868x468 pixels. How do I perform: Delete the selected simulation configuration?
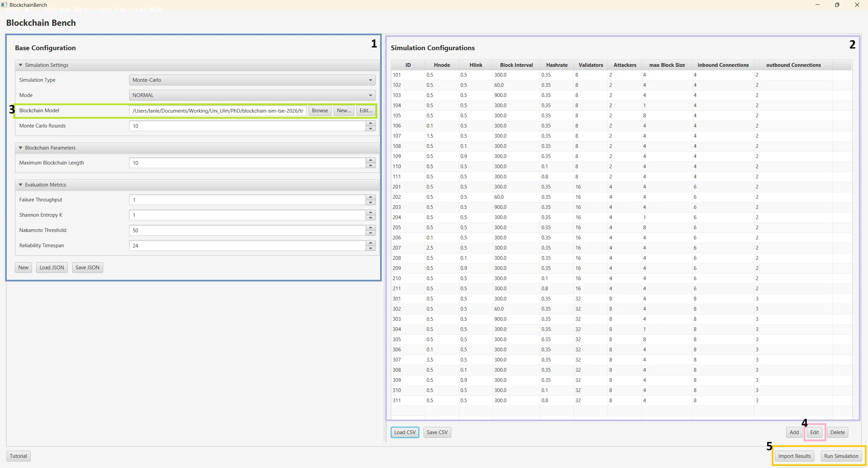click(837, 432)
